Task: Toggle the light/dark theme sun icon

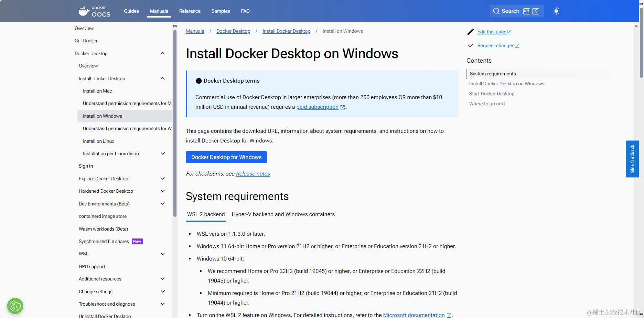Action: tap(556, 11)
